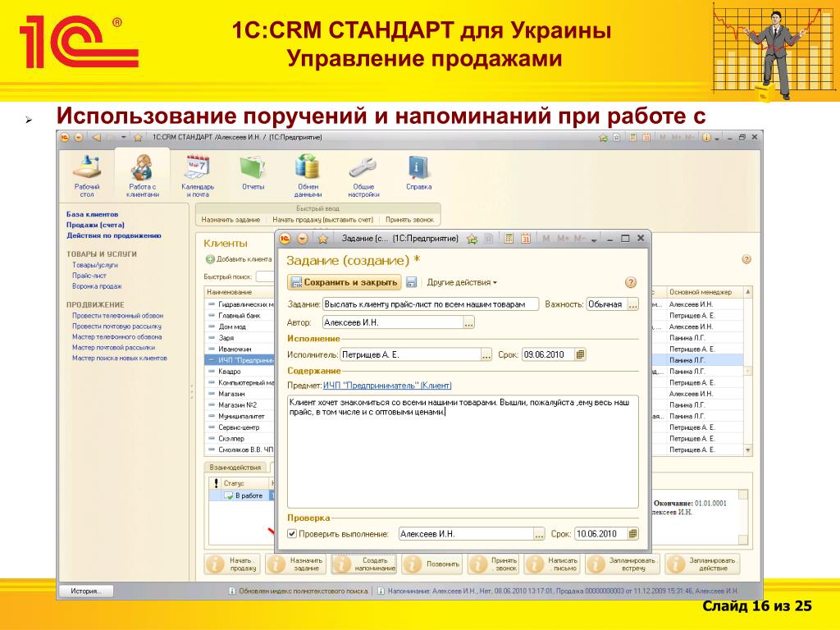
Task: Click the save diskette icon in the Задание dialog
Action: (412, 282)
